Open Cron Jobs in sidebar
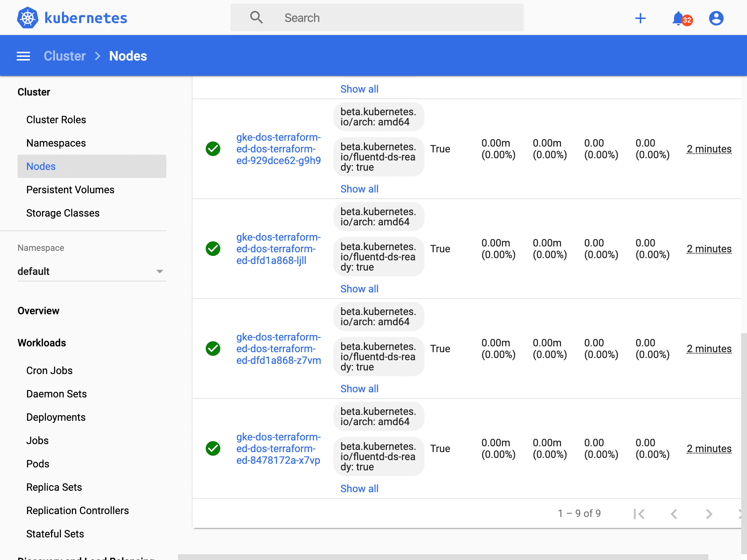This screenshot has width=747, height=560. (50, 370)
